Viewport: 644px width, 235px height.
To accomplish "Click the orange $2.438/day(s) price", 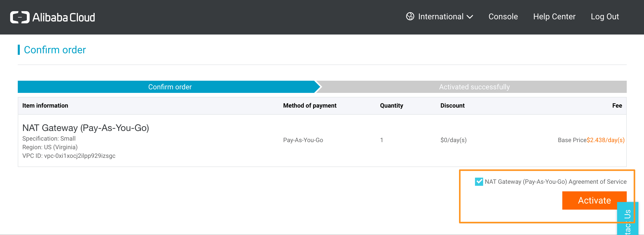I will click(x=605, y=140).
